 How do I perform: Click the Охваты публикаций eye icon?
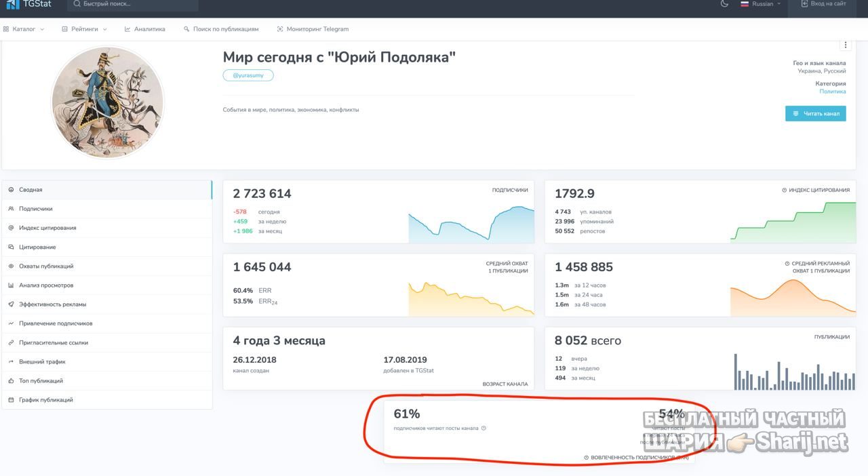[11, 266]
